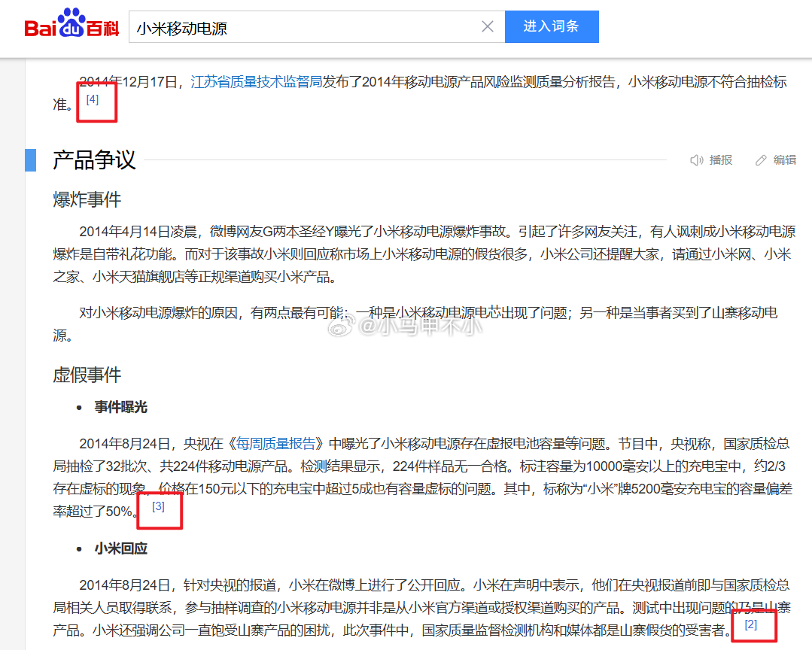Clear the search box with X icon
Viewport: 812px width, 650px height.
point(488,26)
